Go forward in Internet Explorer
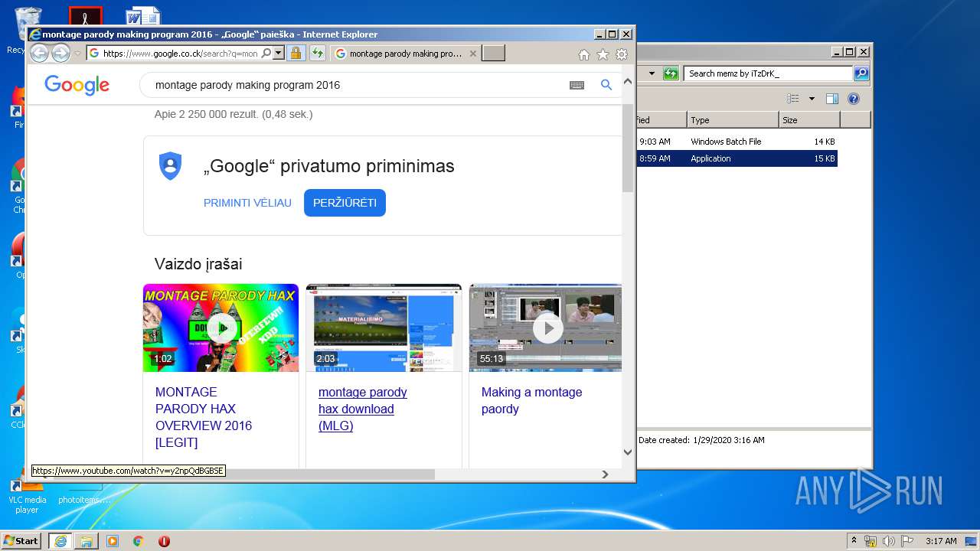 point(60,54)
